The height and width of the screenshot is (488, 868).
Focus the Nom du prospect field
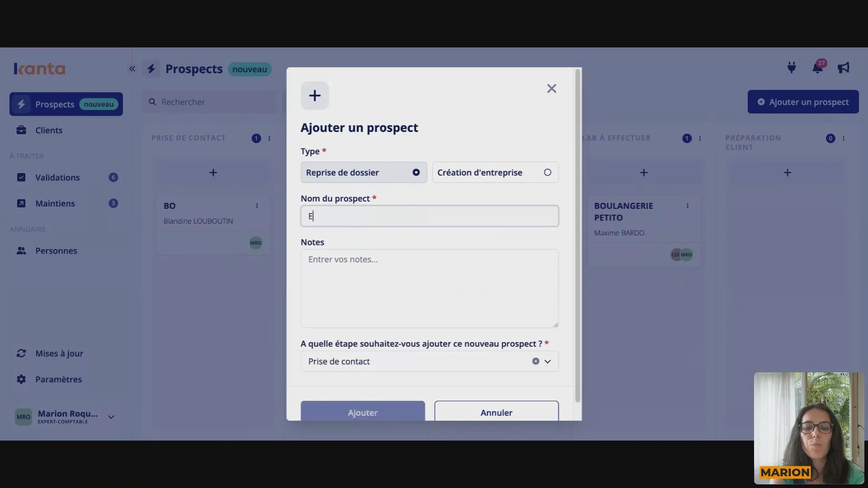point(429,216)
